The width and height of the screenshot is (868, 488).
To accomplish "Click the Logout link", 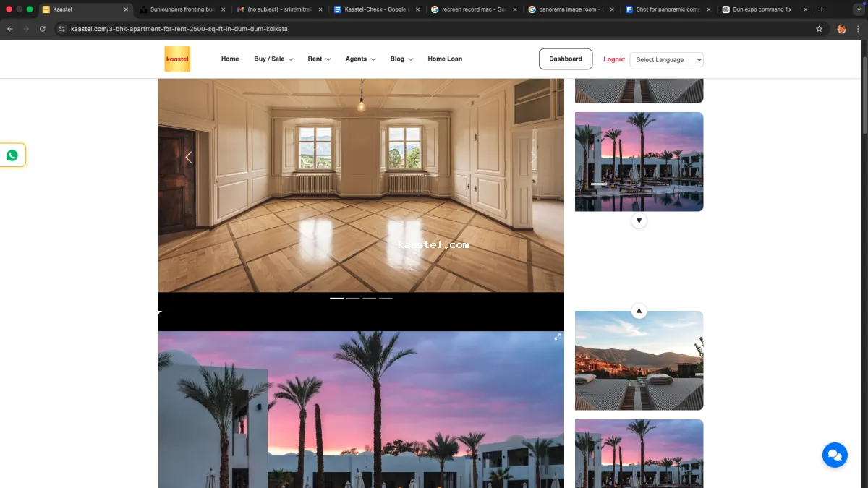I will click(614, 59).
